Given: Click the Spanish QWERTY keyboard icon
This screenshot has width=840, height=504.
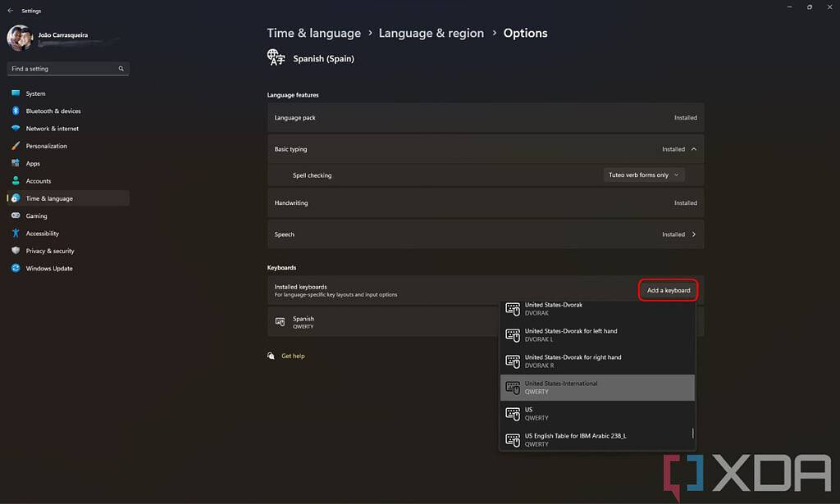Looking at the screenshot, I should [x=280, y=321].
